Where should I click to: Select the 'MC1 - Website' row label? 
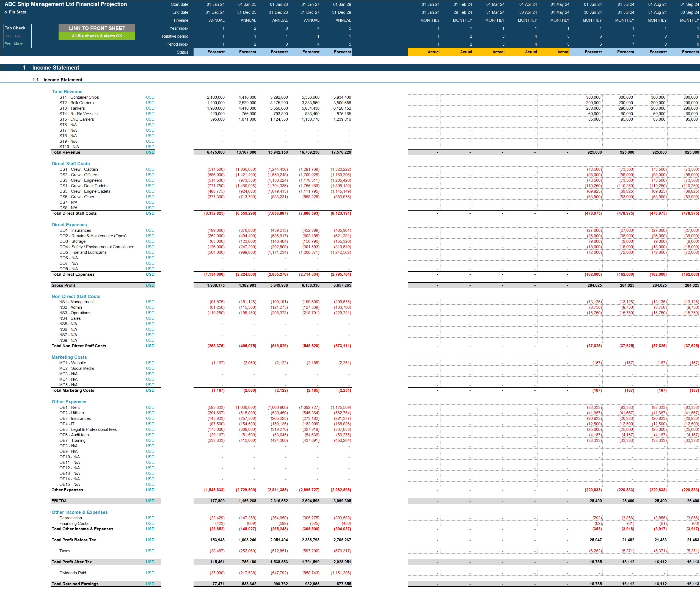tap(73, 363)
